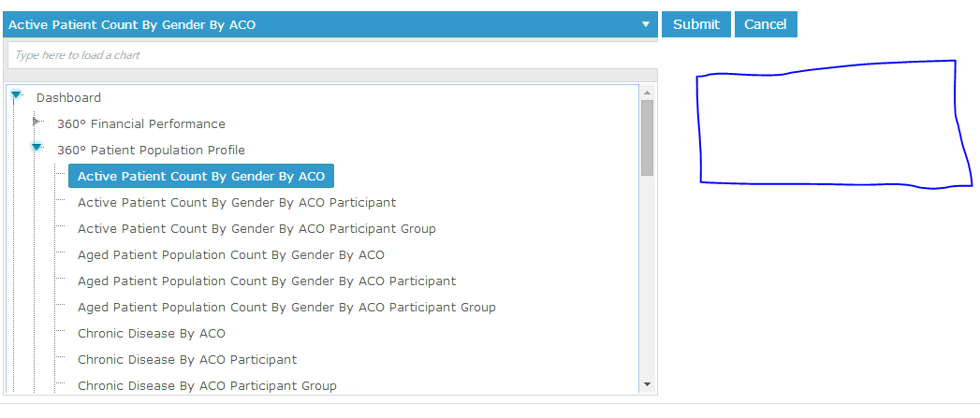Select Aged Patient Population Count By Gender By ACO
This screenshot has height=418, width=980.
click(231, 255)
